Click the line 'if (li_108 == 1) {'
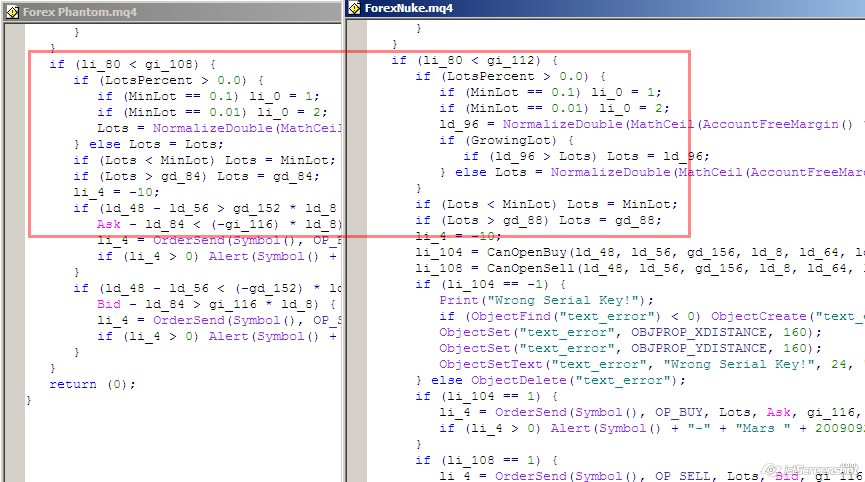The image size is (865, 482). [x=487, y=460]
